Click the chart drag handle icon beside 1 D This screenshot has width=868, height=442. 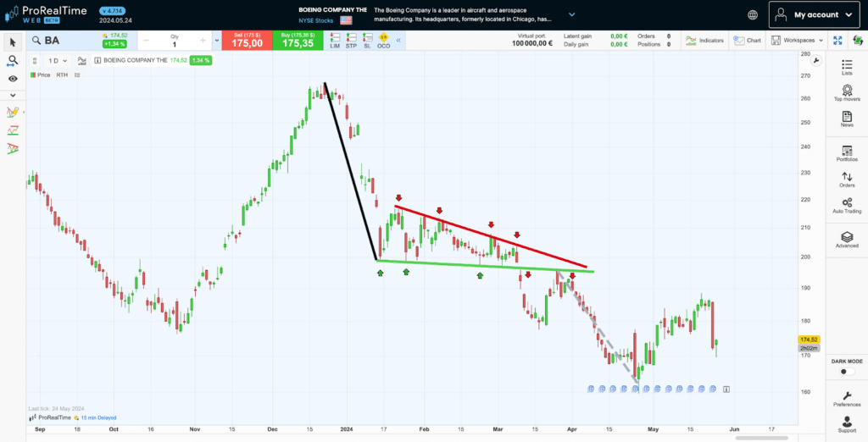(34, 61)
